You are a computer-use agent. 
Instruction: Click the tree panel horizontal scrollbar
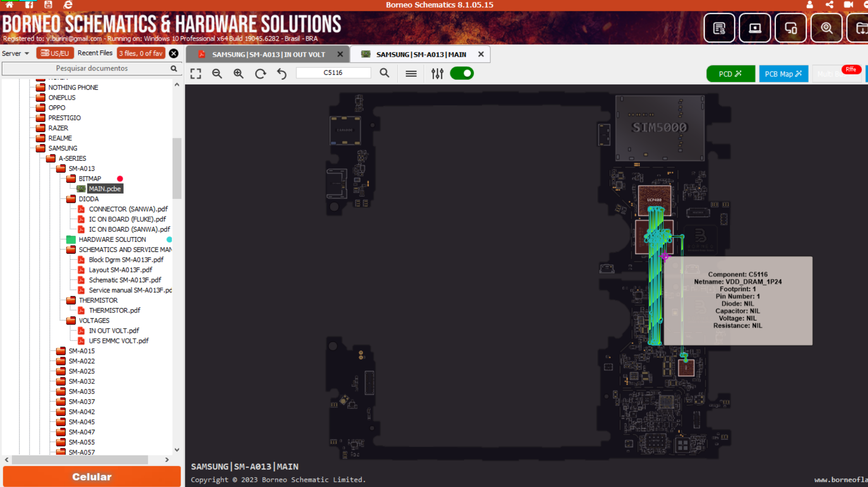click(80, 460)
